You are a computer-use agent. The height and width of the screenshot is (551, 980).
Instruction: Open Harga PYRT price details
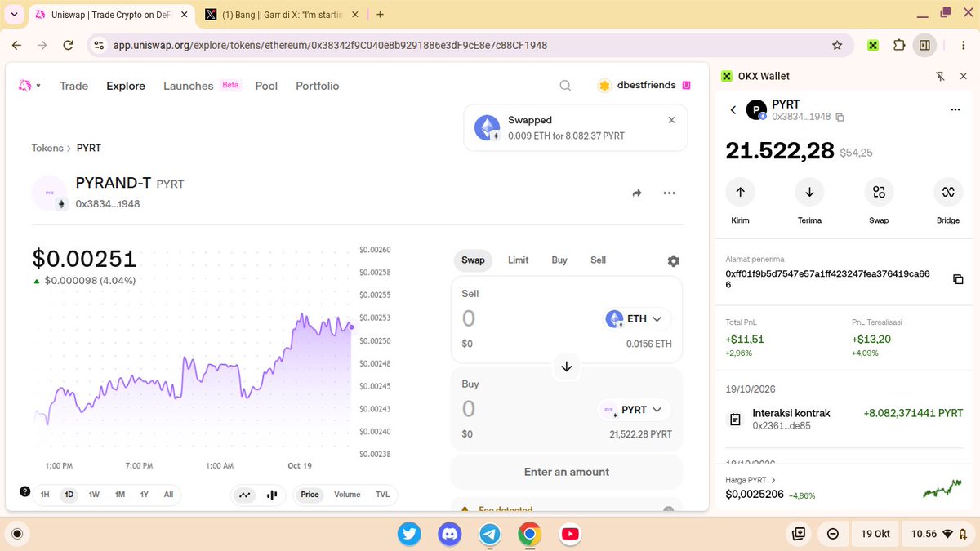(751, 480)
